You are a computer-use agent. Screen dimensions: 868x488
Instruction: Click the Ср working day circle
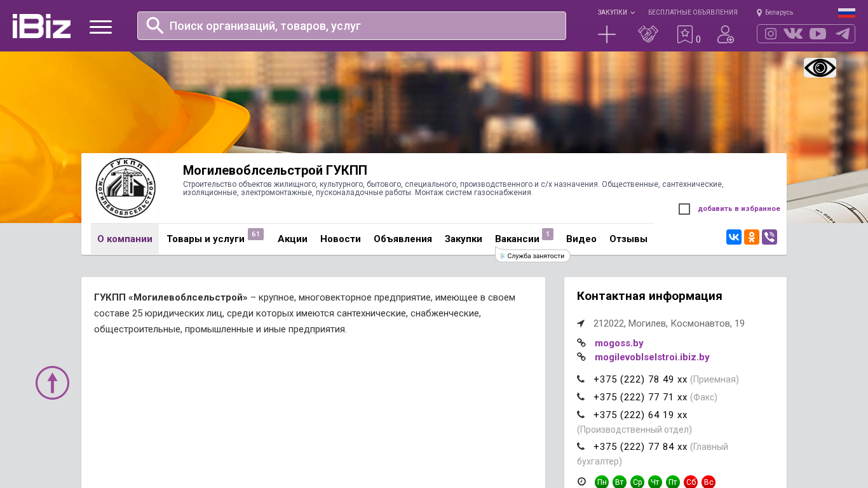pos(637,482)
